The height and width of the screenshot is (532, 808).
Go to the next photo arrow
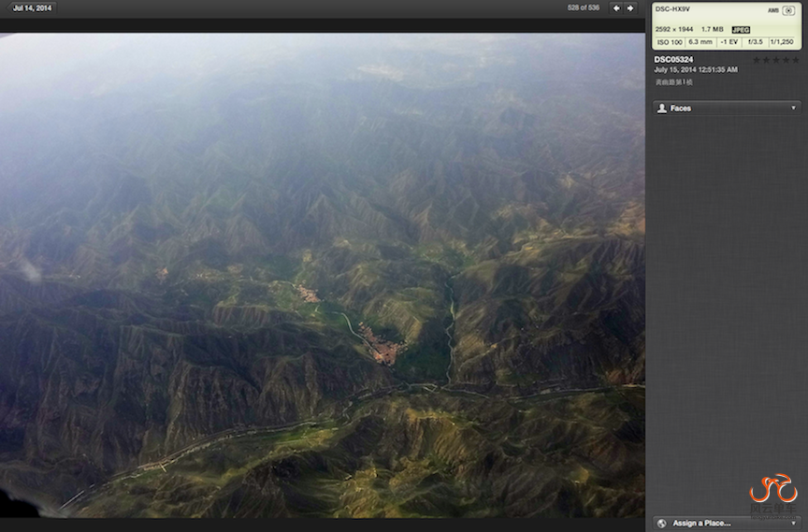pyautogui.click(x=630, y=7)
